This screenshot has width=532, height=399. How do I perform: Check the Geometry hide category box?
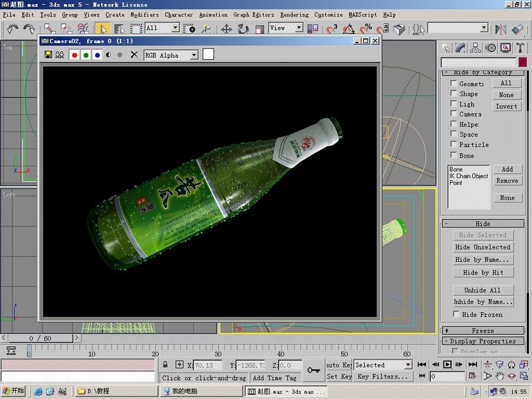pos(453,83)
